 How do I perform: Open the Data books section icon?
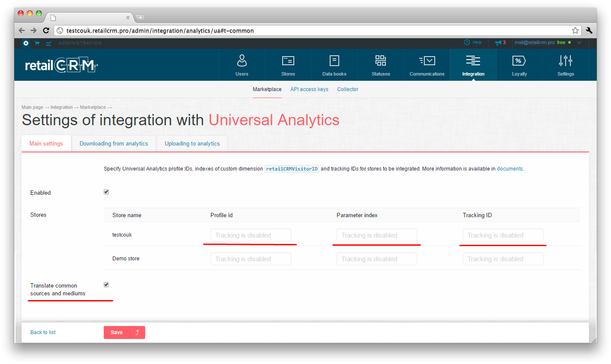click(x=334, y=61)
